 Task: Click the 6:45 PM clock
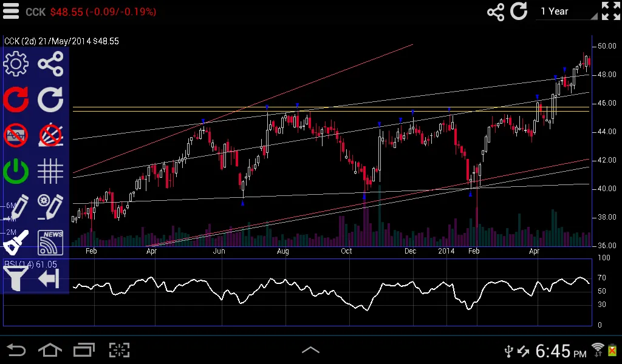561,351
